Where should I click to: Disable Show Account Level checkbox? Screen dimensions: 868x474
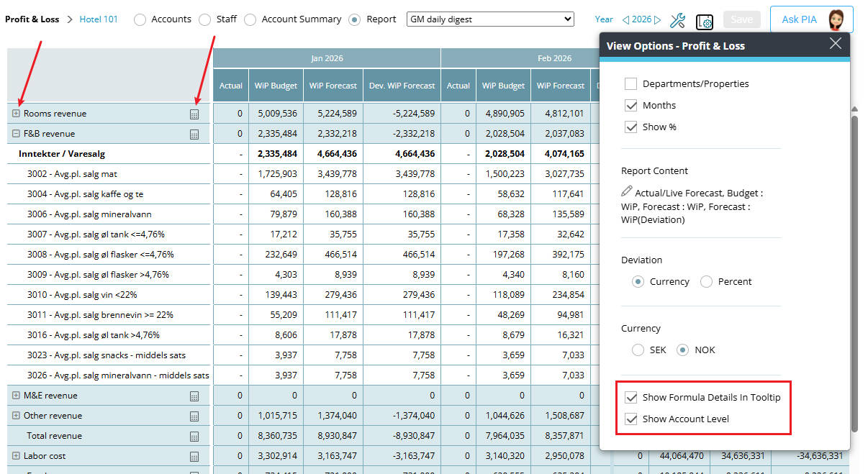[x=631, y=419]
